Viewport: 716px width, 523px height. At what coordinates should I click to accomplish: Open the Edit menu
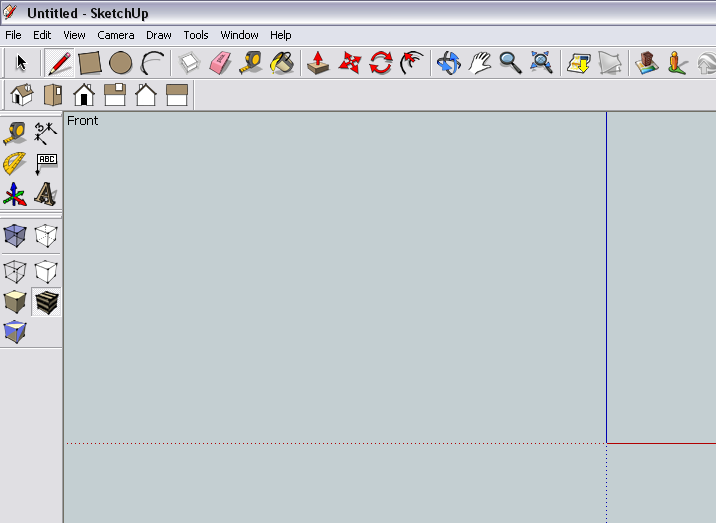tap(42, 35)
